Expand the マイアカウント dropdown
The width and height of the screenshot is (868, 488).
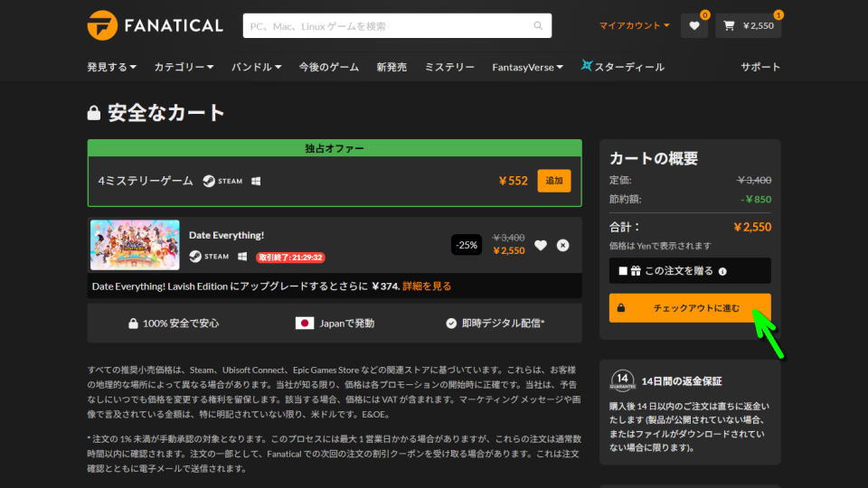click(634, 25)
